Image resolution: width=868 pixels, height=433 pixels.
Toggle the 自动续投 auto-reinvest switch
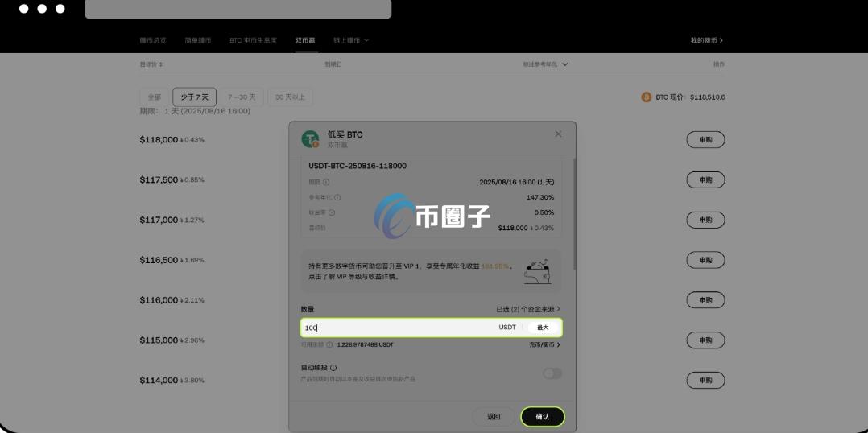(552, 373)
